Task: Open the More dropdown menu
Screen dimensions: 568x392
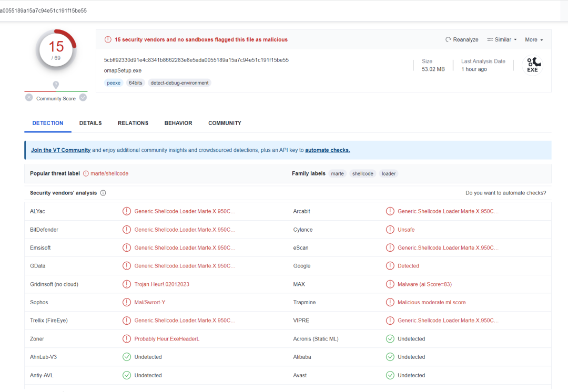Action: (x=534, y=39)
